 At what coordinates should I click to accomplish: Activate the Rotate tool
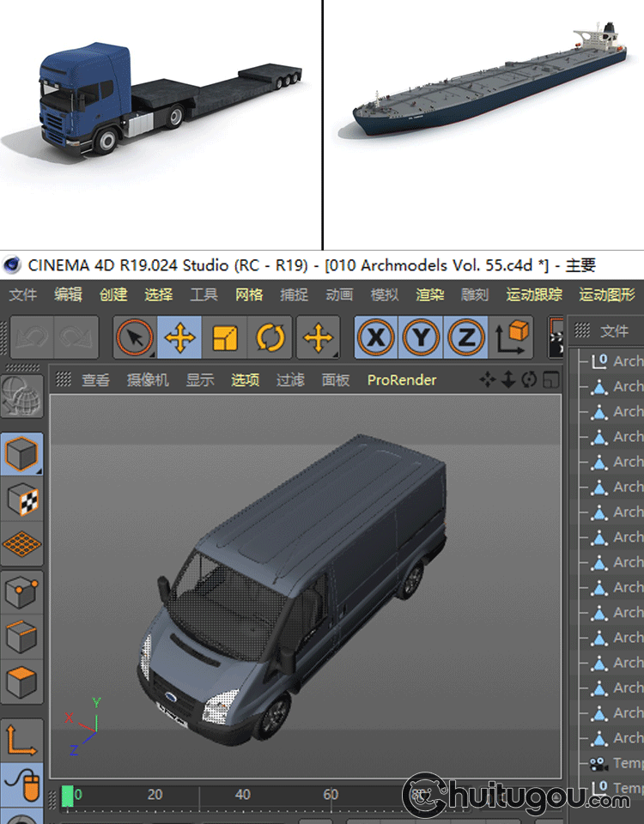click(270, 337)
